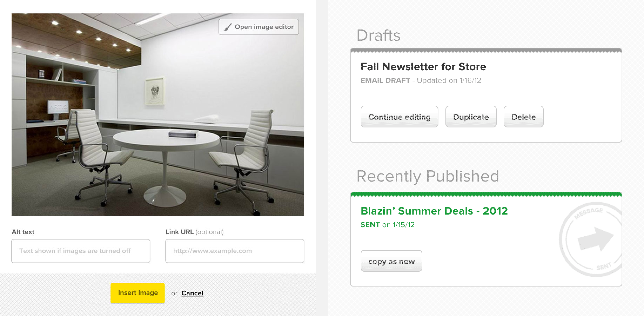
Task: Click the EMAIL DRAFT updated date line
Action: [421, 81]
